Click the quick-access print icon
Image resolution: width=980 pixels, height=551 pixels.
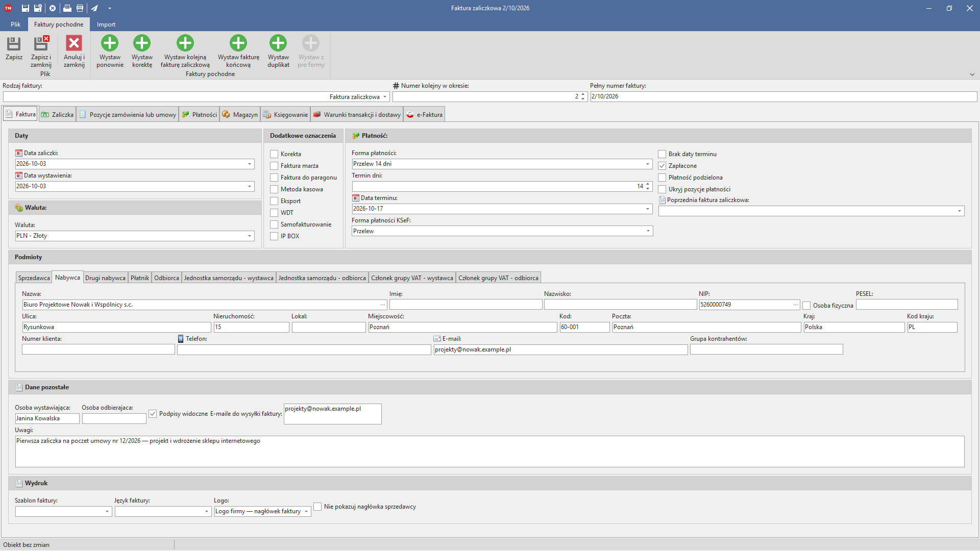pyautogui.click(x=67, y=8)
